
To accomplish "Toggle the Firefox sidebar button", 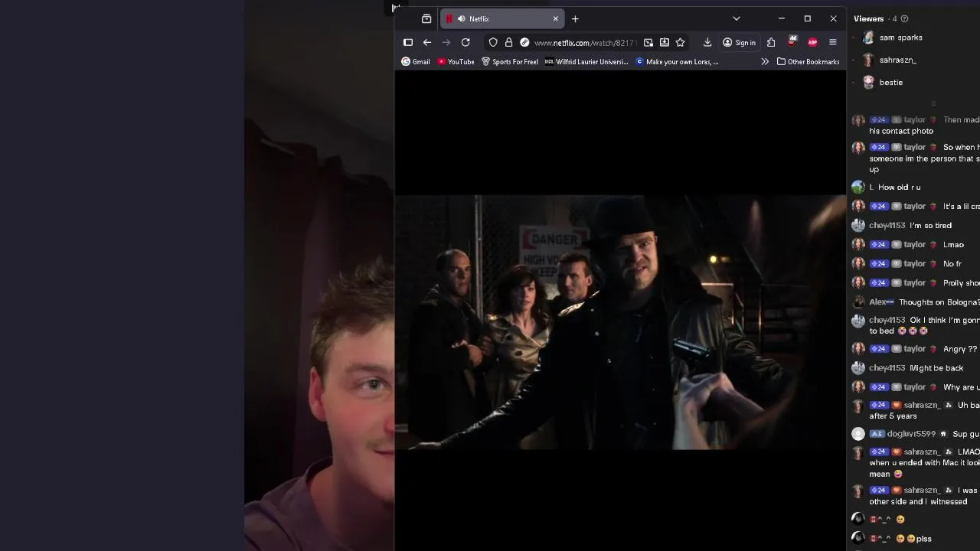I will (x=408, y=42).
